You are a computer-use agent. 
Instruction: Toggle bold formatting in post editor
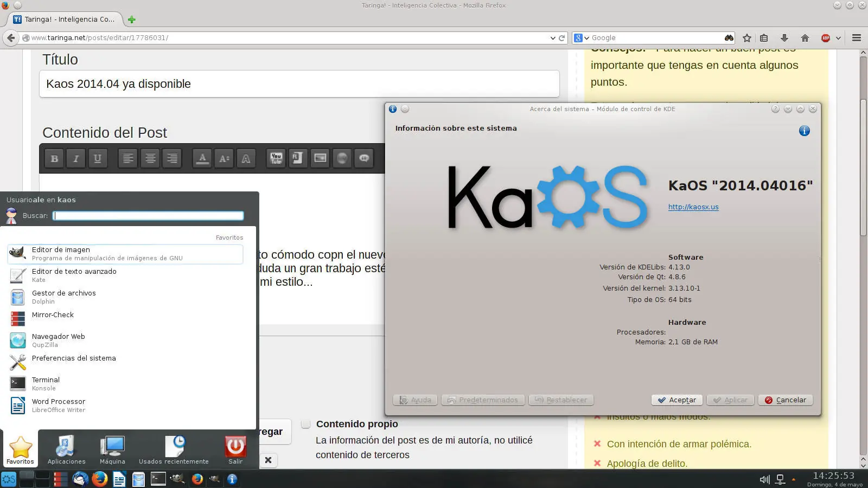54,158
